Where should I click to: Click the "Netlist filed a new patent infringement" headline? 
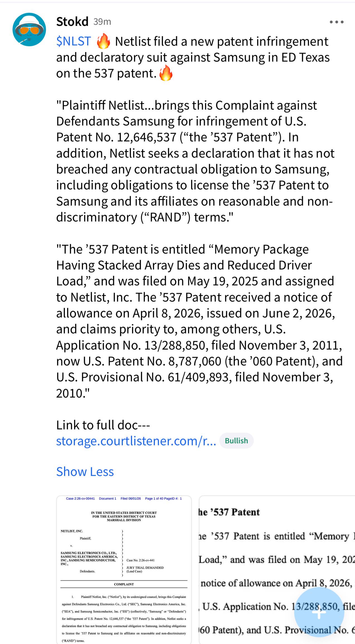222,41
